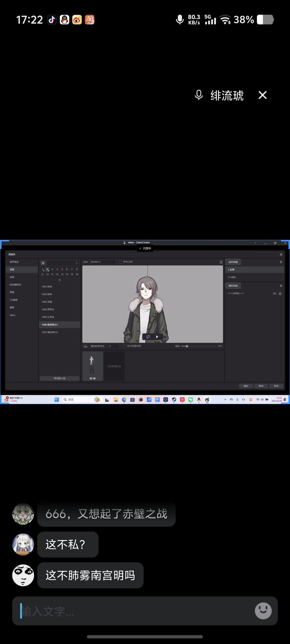The image size is (290, 644).
Task: Switch to page 1 of the list groups
Action: (42, 269)
